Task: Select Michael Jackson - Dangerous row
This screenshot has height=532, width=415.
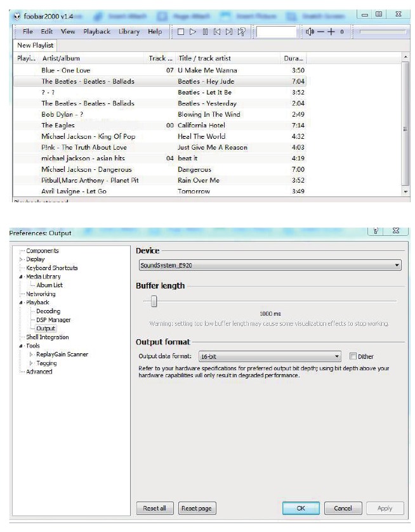Action: [160, 170]
